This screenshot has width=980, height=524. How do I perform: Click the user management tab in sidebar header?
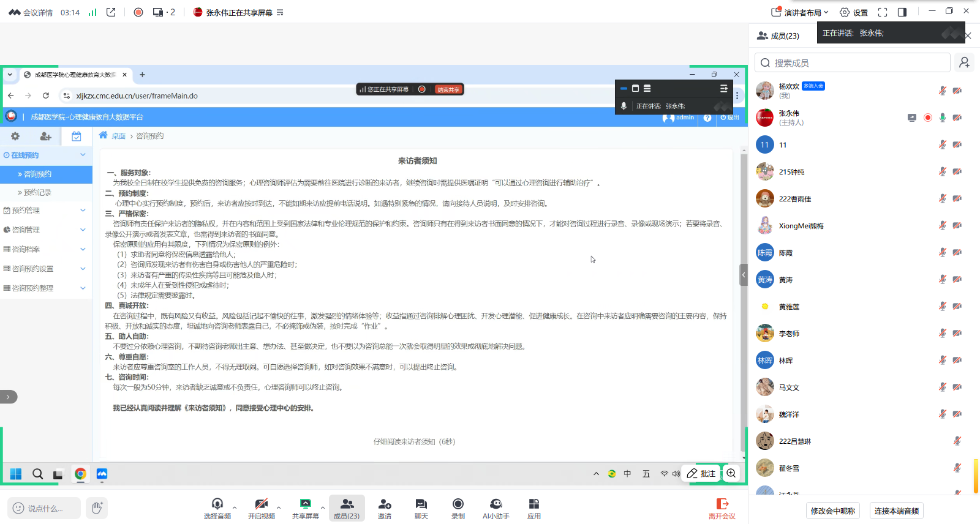pos(46,137)
